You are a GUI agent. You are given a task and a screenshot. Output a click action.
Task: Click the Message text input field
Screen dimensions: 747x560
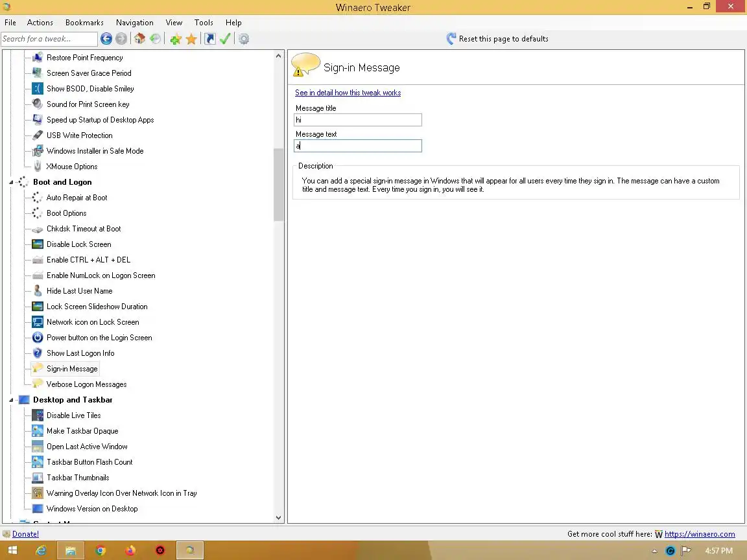(x=358, y=146)
